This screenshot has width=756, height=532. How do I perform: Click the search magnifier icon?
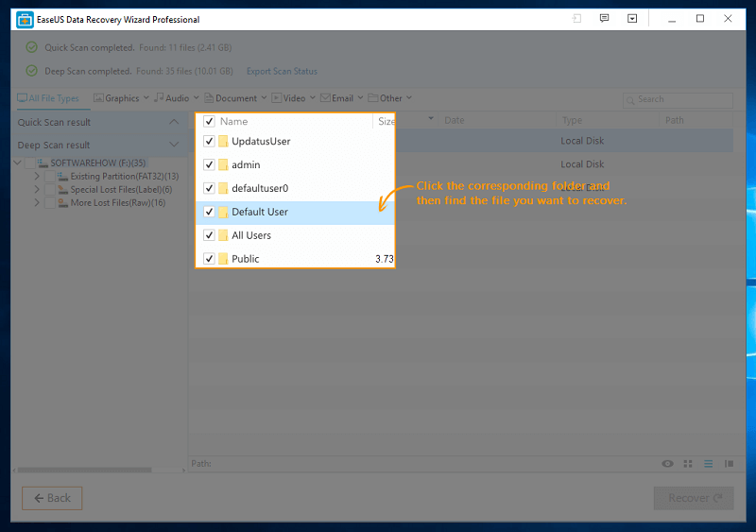pyautogui.click(x=630, y=100)
